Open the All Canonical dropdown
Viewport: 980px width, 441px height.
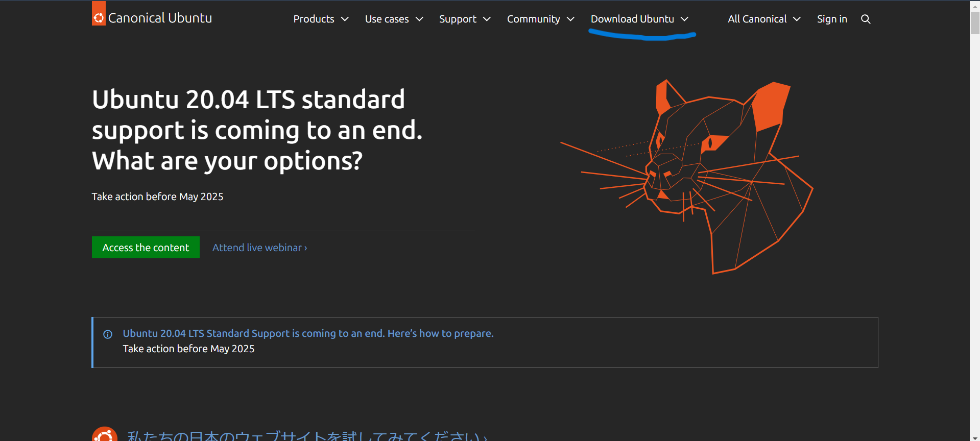[763, 19]
